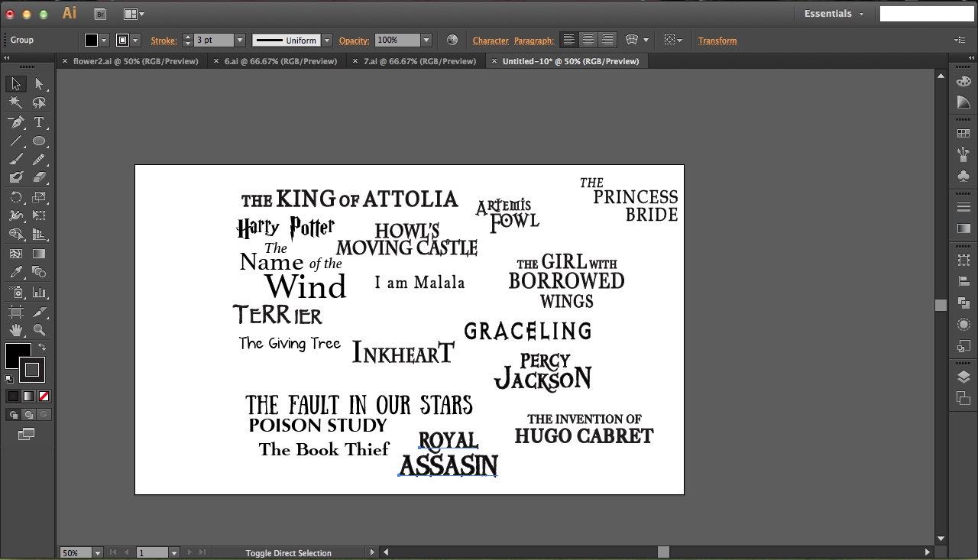Select the Type tool
978x560 pixels.
(x=39, y=122)
